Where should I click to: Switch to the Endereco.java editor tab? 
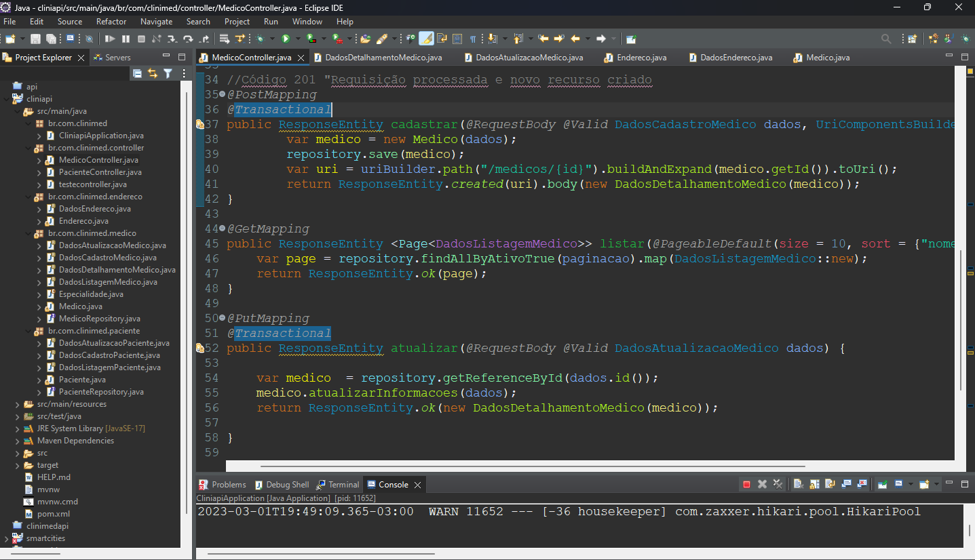pos(641,58)
